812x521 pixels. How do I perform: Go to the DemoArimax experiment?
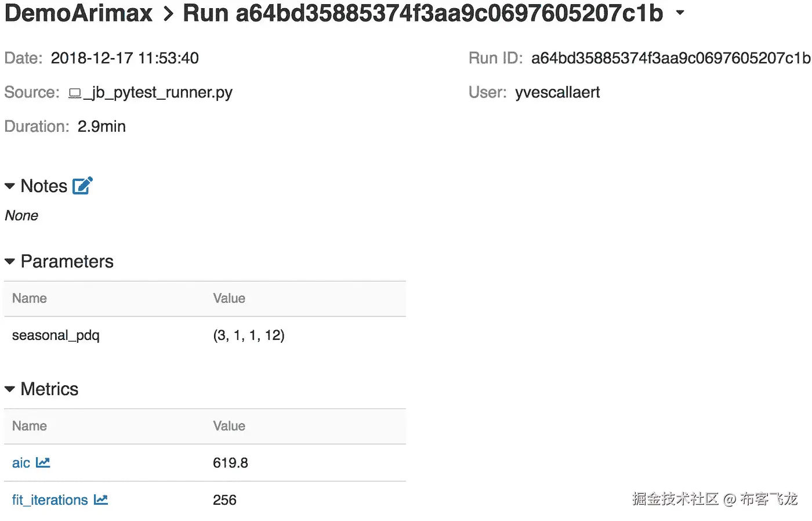(x=78, y=13)
